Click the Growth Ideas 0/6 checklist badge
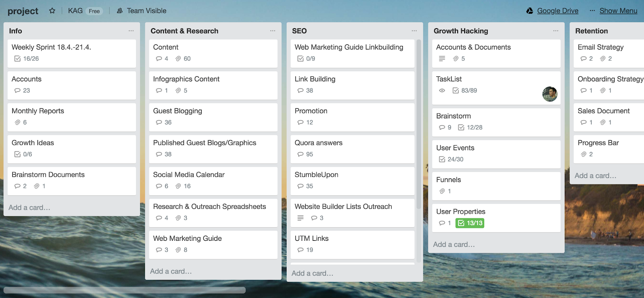644x298 pixels. pyautogui.click(x=23, y=154)
